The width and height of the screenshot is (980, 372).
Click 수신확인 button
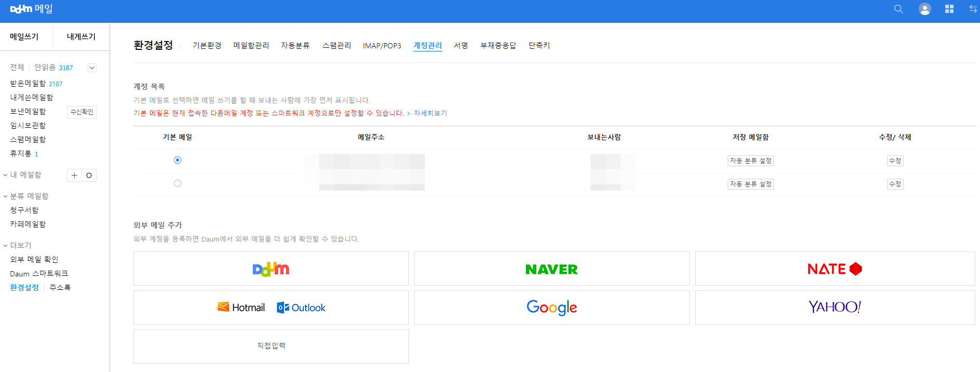pyautogui.click(x=82, y=112)
